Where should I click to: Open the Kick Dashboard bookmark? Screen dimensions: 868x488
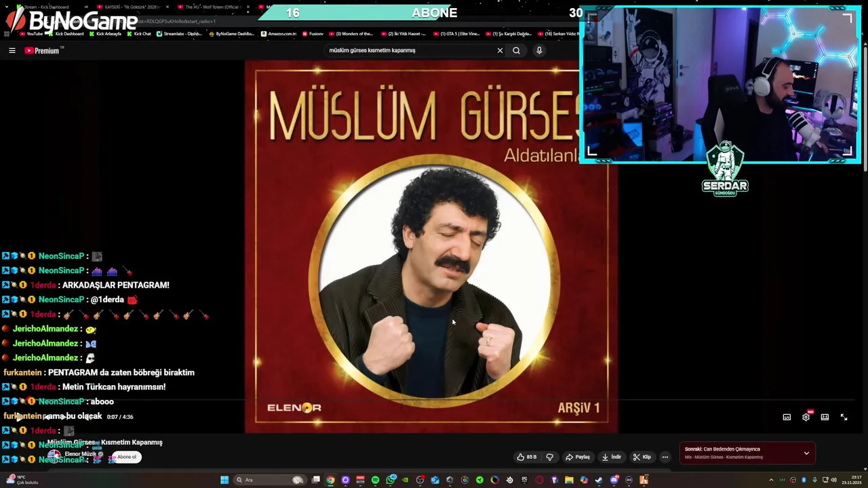(x=66, y=33)
